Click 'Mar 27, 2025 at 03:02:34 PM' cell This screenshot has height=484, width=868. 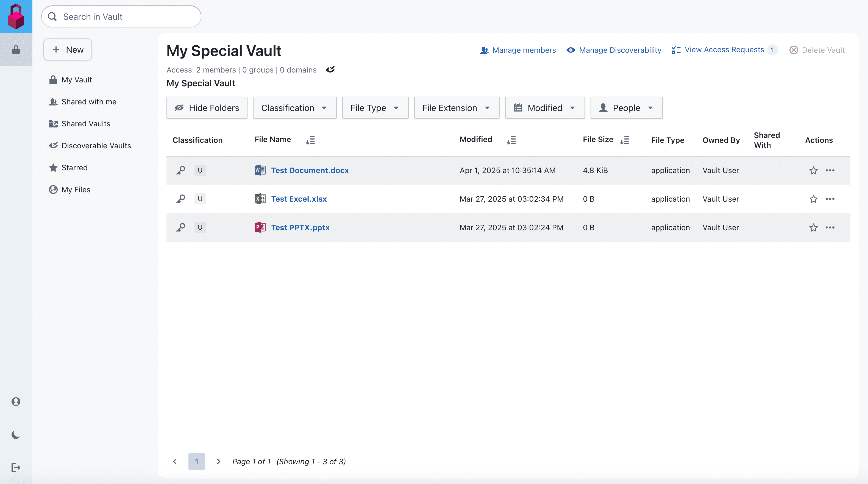pyautogui.click(x=511, y=199)
